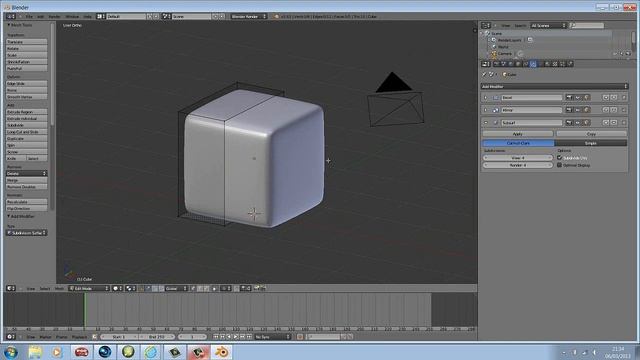Click the Remove Doubles button
Image resolution: width=640 pixels, height=360 pixels.
(27, 187)
